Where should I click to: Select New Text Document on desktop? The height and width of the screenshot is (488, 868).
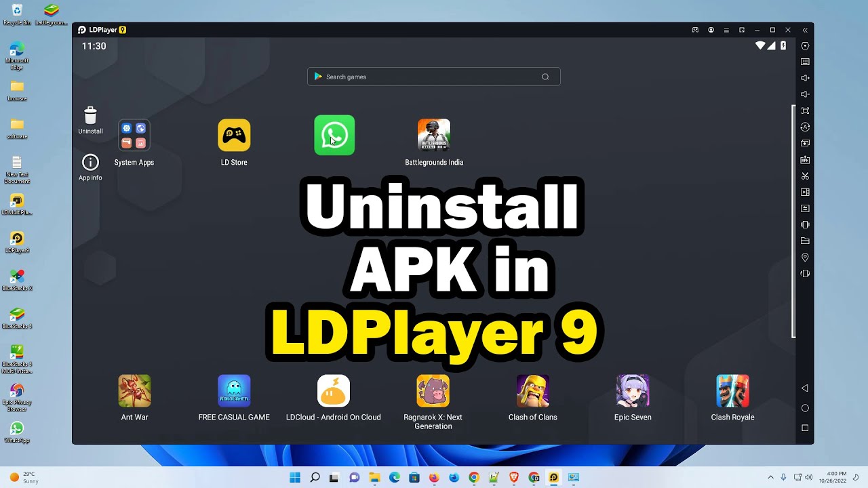tap(17, 169)
